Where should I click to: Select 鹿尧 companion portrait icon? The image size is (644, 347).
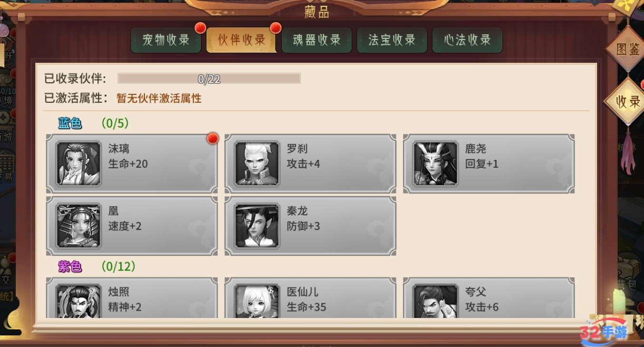[436, 163]
